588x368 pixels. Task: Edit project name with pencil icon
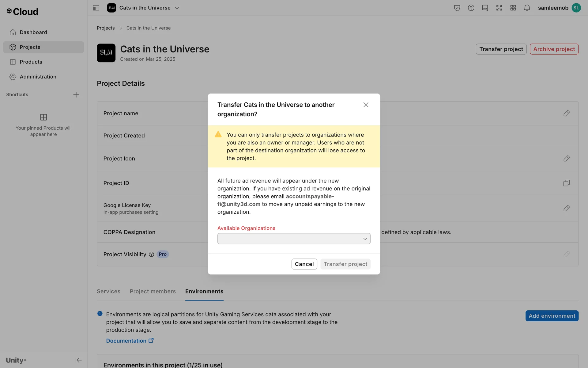tap(566, 113)
